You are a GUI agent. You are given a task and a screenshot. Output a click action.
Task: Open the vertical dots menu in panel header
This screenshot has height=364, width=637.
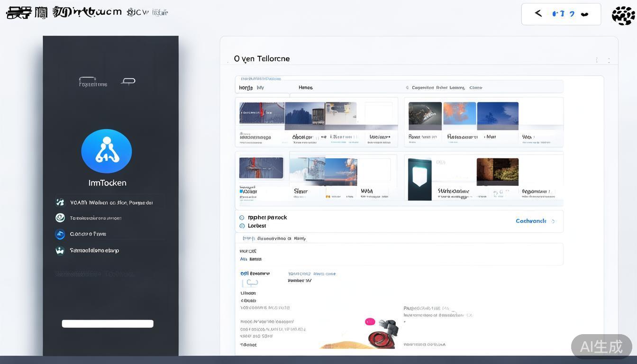click(x=609, y=60)
